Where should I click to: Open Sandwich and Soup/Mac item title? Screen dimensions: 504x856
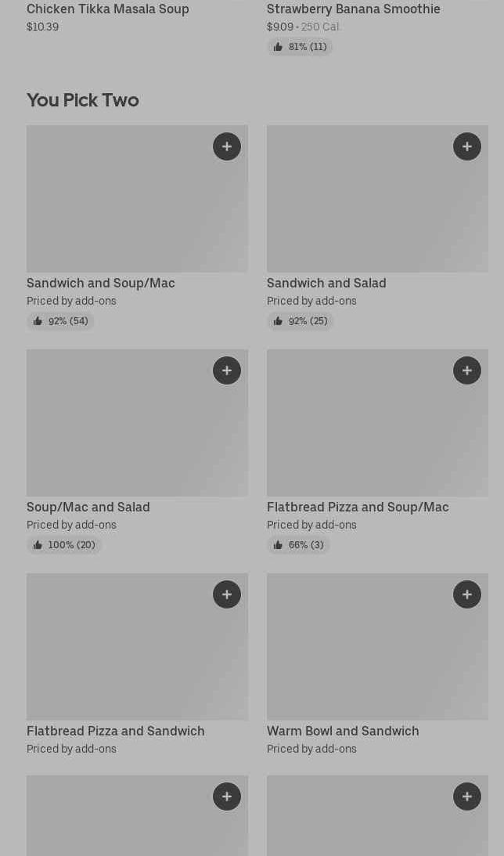tap(101, 283)
